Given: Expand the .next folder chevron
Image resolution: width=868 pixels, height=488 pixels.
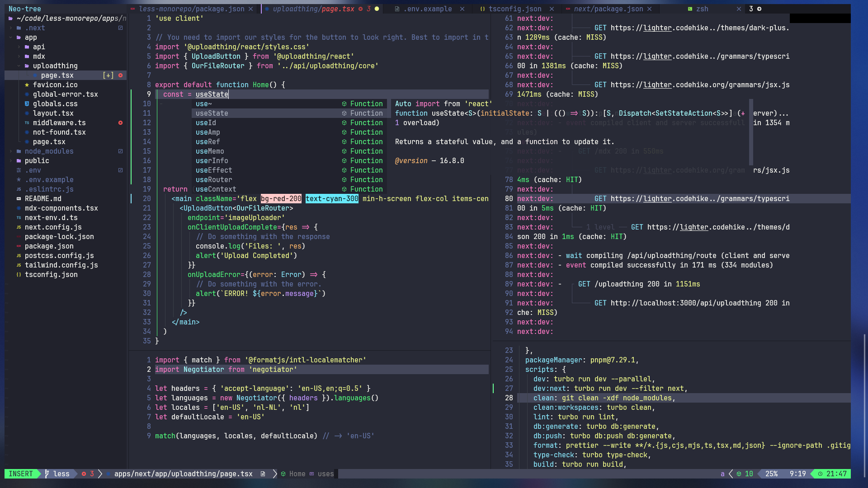Looking at the screenshot, I should (10, 28).
